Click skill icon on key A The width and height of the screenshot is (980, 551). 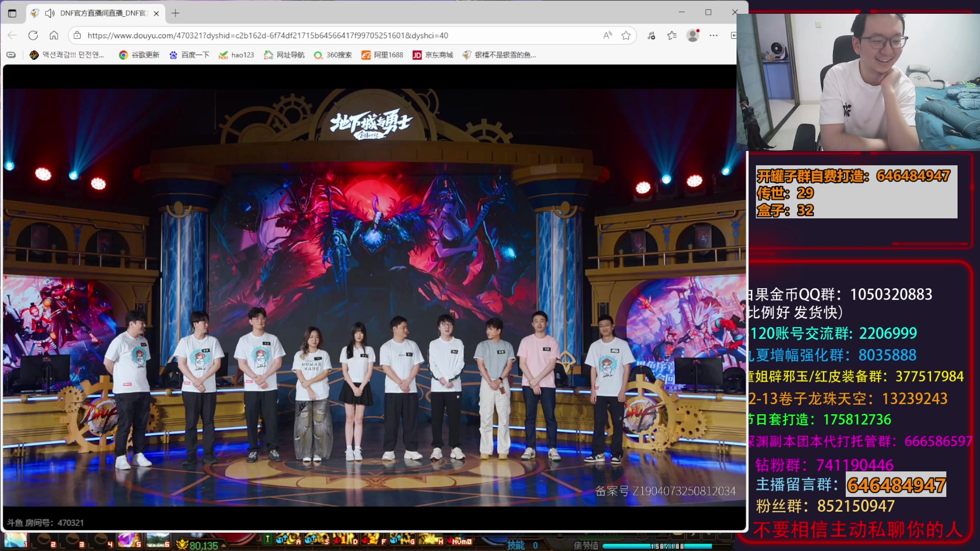pyautogui.click(x=288, y=539)
